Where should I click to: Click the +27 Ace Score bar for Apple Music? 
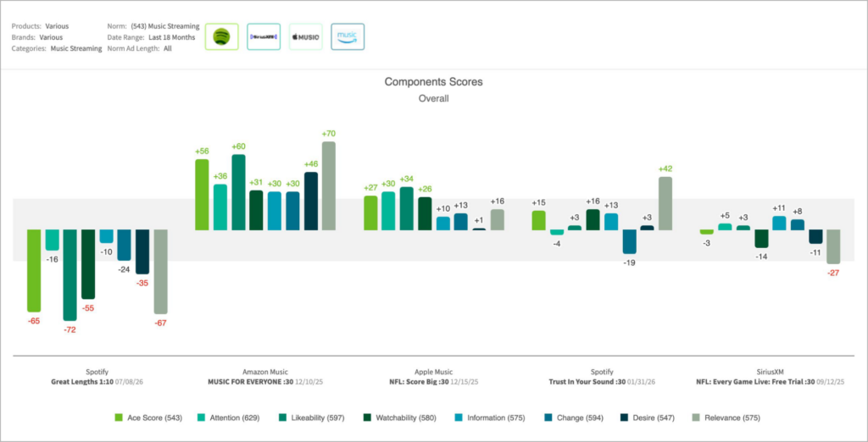click(370, 213)
